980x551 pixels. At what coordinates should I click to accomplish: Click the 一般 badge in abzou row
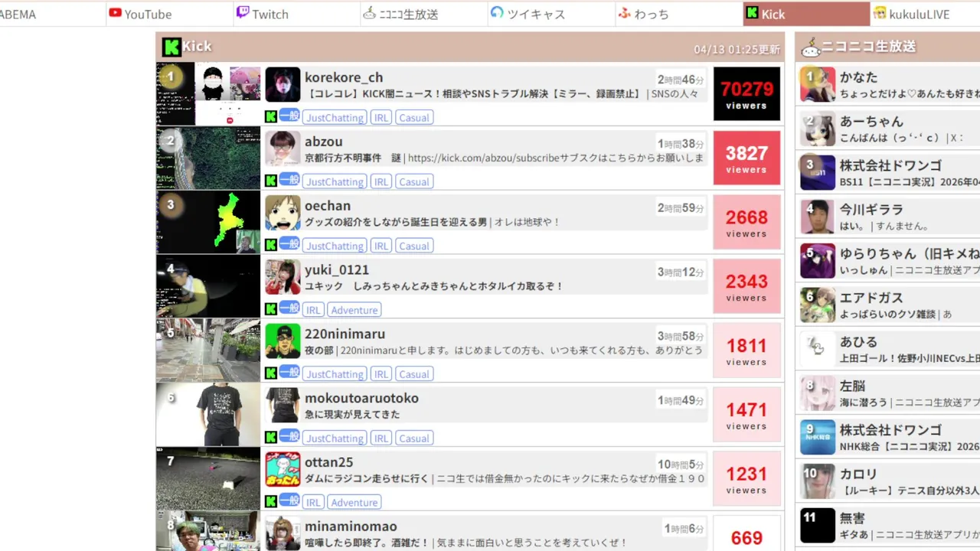289,181
